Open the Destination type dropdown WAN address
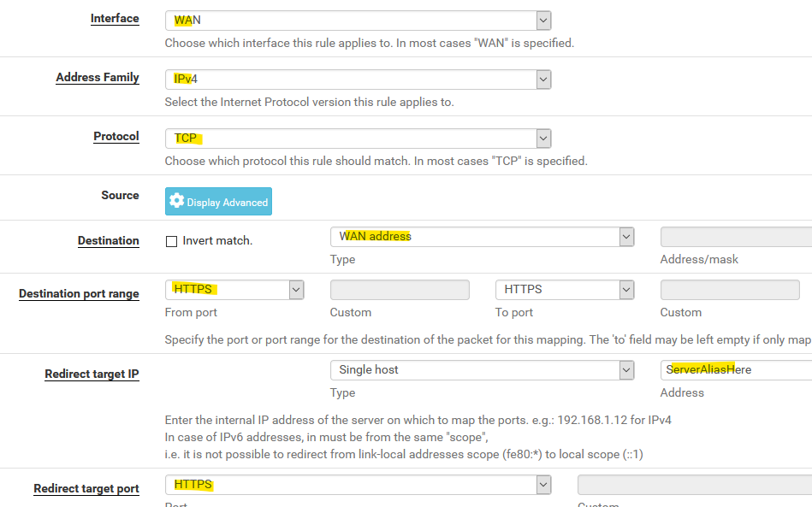812x507 pixels. coord(482,237)
